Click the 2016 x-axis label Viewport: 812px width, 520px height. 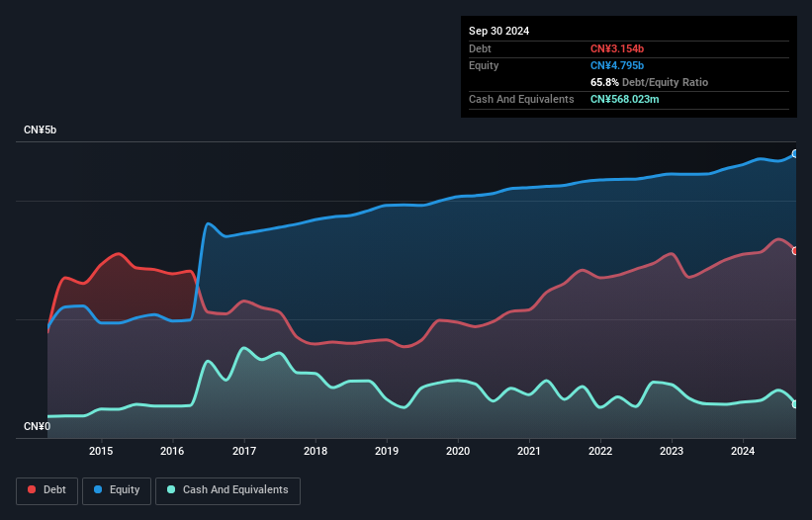pyautogui.click(x=172, y=451)
